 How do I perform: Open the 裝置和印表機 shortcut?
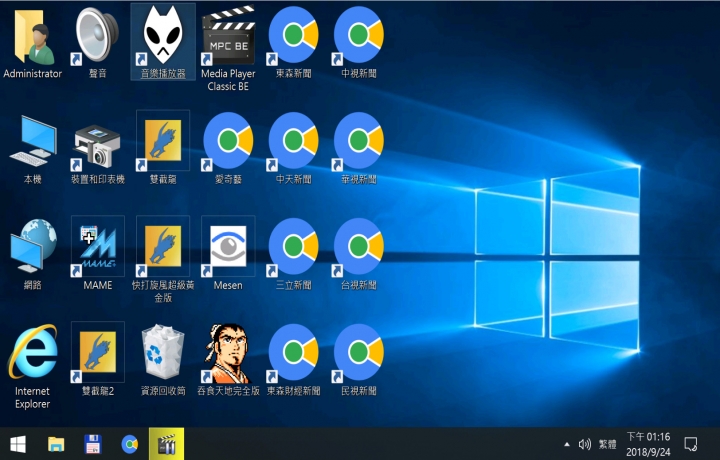pos(97,146)
